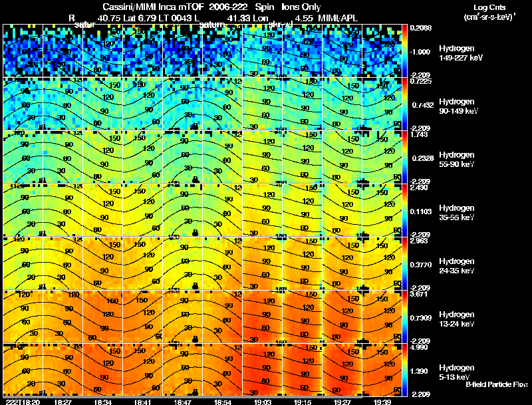532x405 pixels.
Task: Click the 5-13 keV image panel above 19:03
Action: (x=263, y=370)
